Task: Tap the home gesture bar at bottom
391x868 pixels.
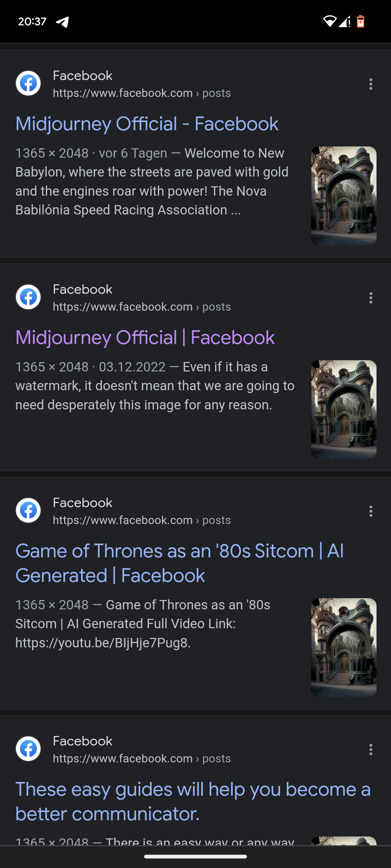Action: [195, 856]
